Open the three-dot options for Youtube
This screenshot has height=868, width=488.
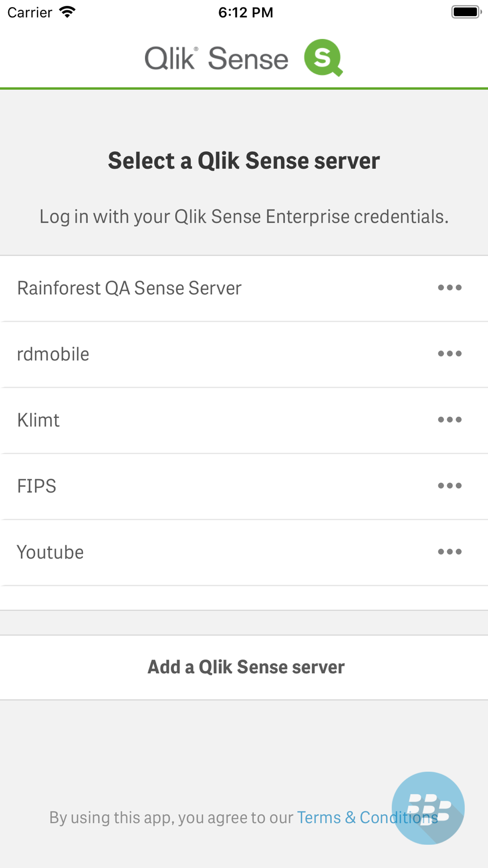point(449,552)
